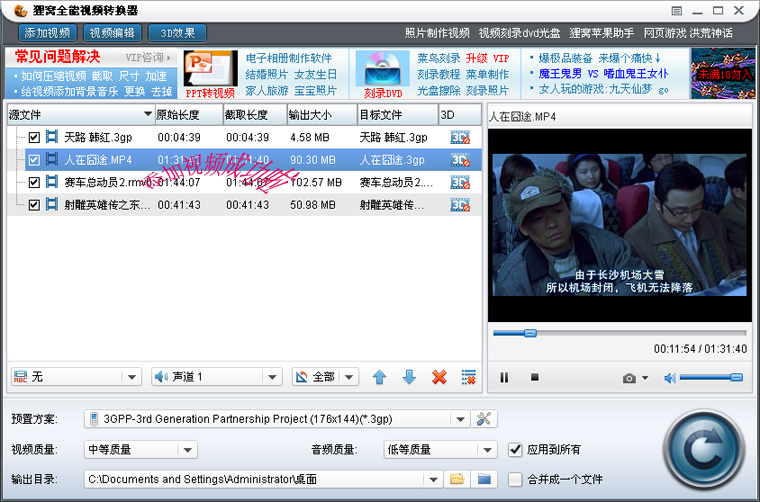Open the 全部 selection dropdown arrow
The image size is (760, 502).
(x=349, y=377)
